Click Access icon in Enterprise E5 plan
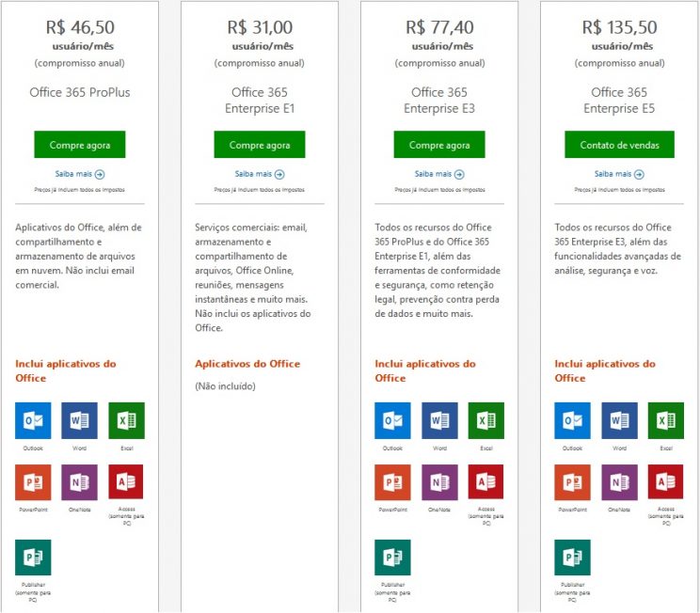 [x=665, y=481]
